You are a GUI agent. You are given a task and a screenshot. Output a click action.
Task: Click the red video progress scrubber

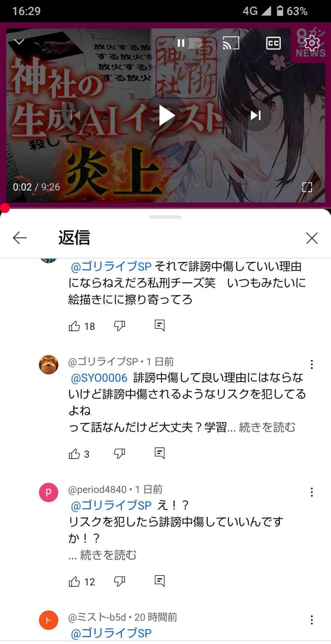point(5,208)
